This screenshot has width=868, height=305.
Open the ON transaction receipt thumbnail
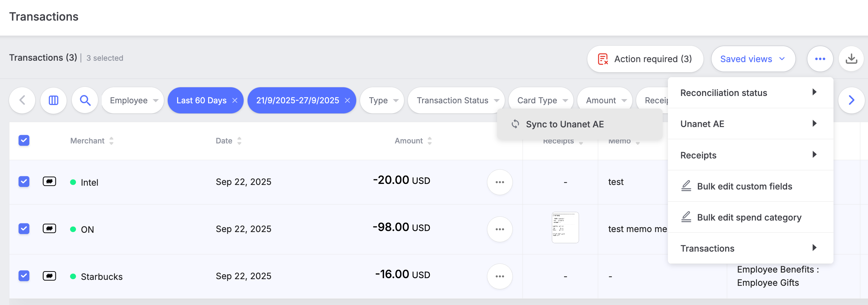565,228
